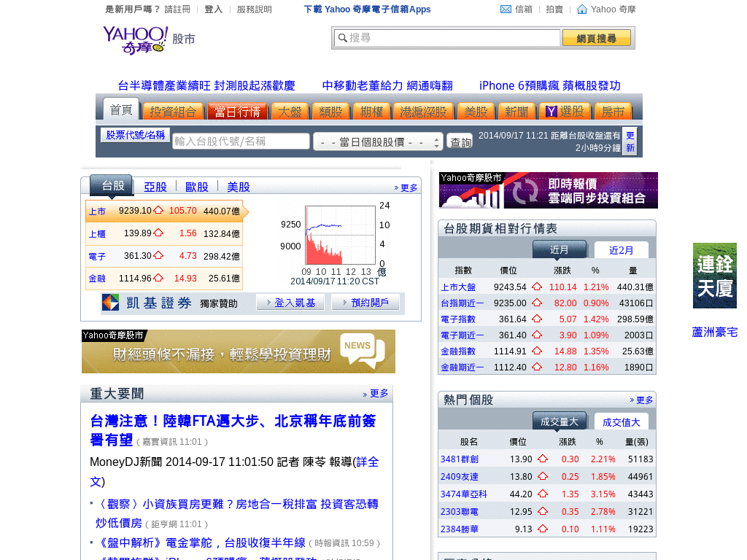
Task: Click the 信箱 mail envelope icon
Action: point(506,9)
